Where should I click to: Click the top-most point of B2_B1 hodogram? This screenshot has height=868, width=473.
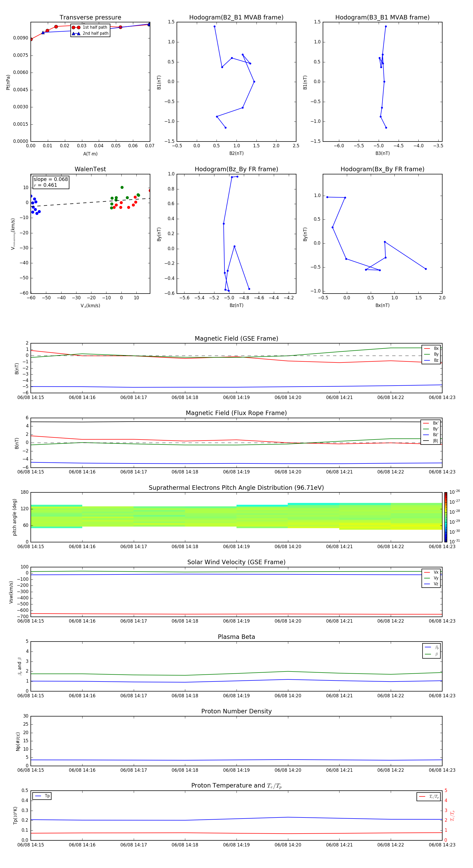[214, 27]
